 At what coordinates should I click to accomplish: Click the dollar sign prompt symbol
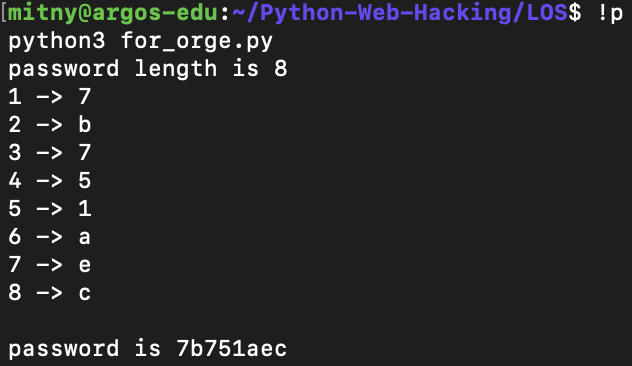(x=575, y=12)
